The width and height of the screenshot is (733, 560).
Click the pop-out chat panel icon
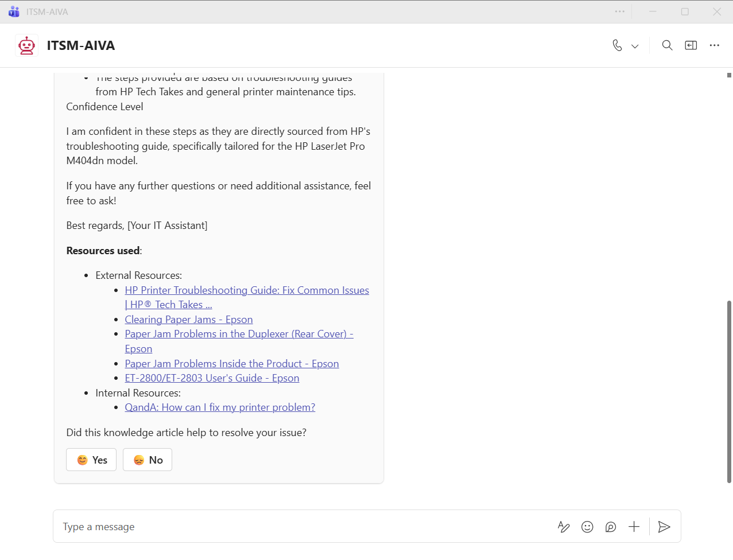pyautogui.click(x=691, y=45)
